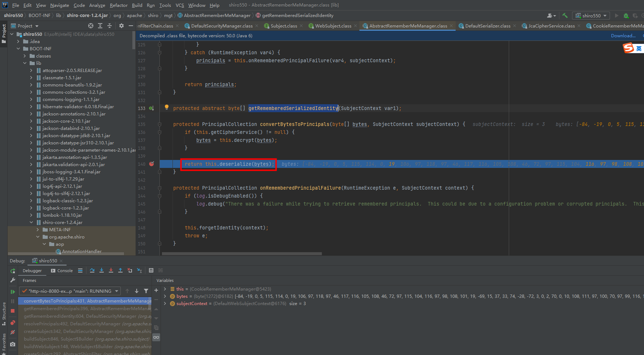This screenshot has width=644, height=355.
Task: Click 'mgt' breadcrumb in navigation bar
Action: tap(168, 15)
